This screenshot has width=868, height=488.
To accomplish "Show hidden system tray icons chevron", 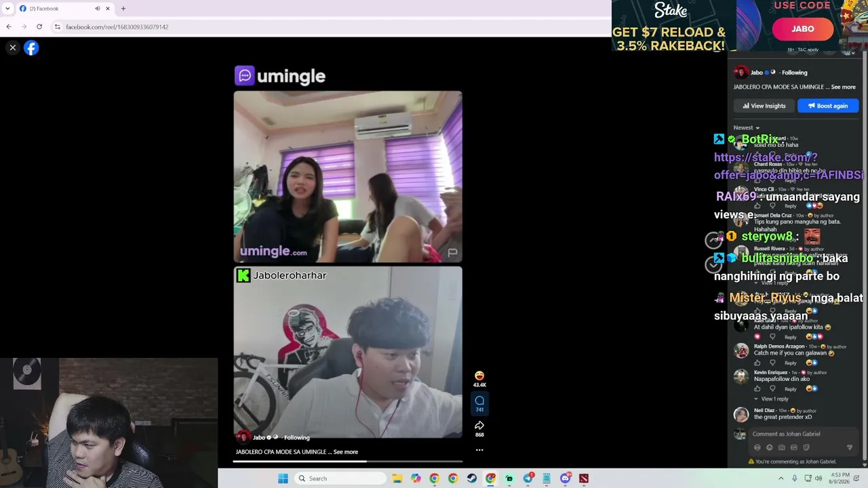I will (781, 479).
